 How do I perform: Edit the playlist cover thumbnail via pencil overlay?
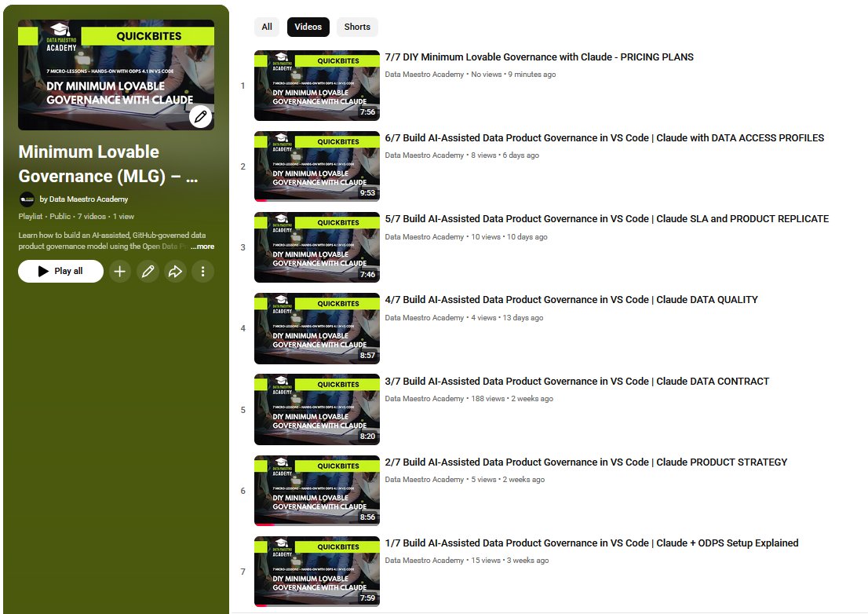pos(201,117)
